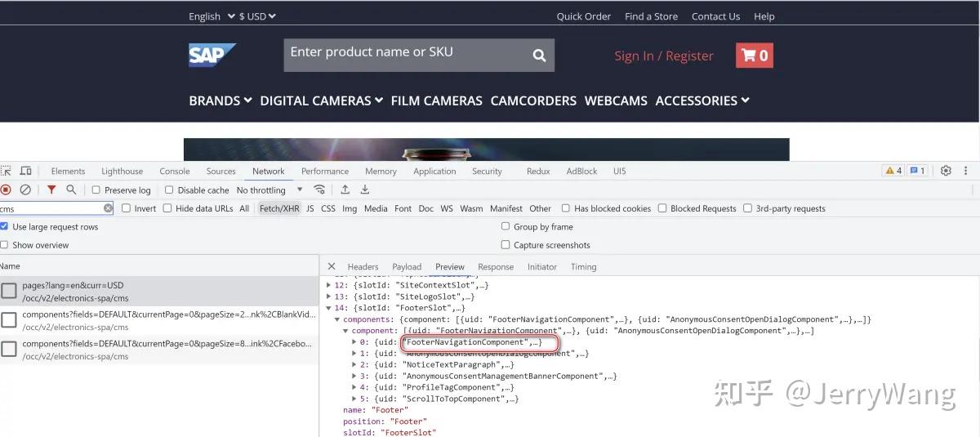Open the warnings counter showing 4
Viewport: 980px width, 437px height.
click(x=893, y=171)
